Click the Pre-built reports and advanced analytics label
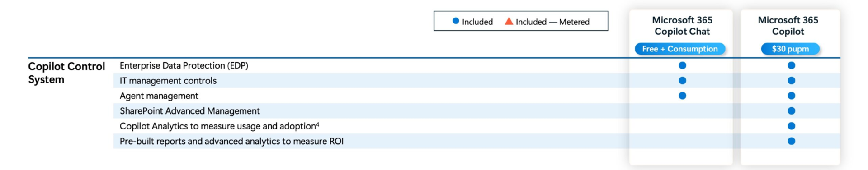This screenshot has height=170, width=868. [x=231, y=141]
